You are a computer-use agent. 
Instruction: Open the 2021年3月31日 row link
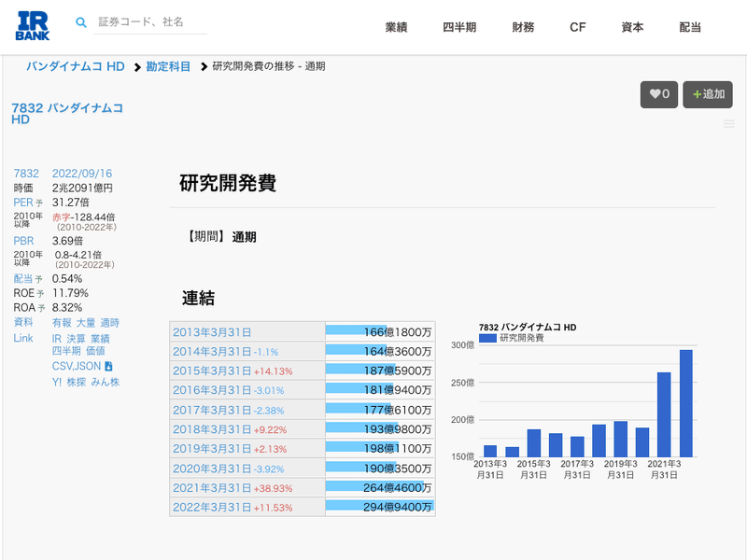point(212,488)
